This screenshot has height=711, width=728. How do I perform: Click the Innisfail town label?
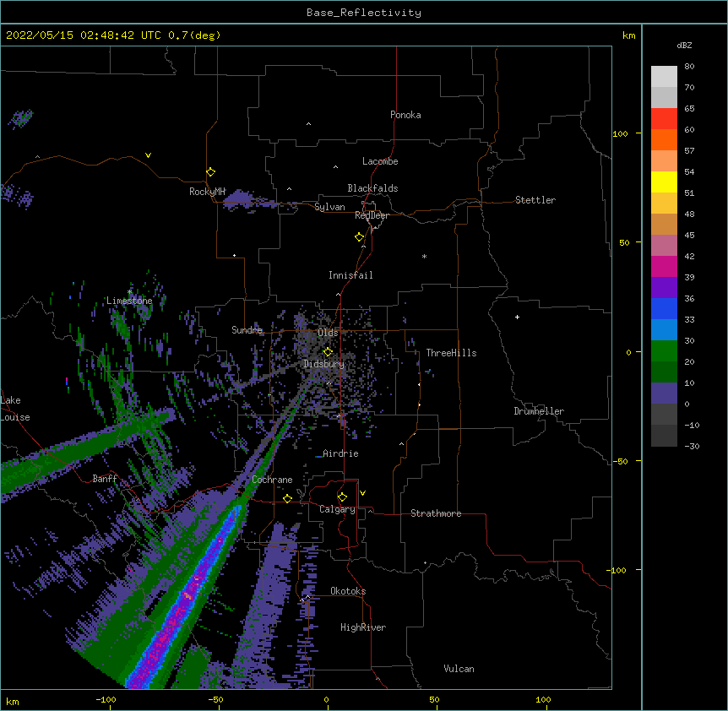coord(350,275)
